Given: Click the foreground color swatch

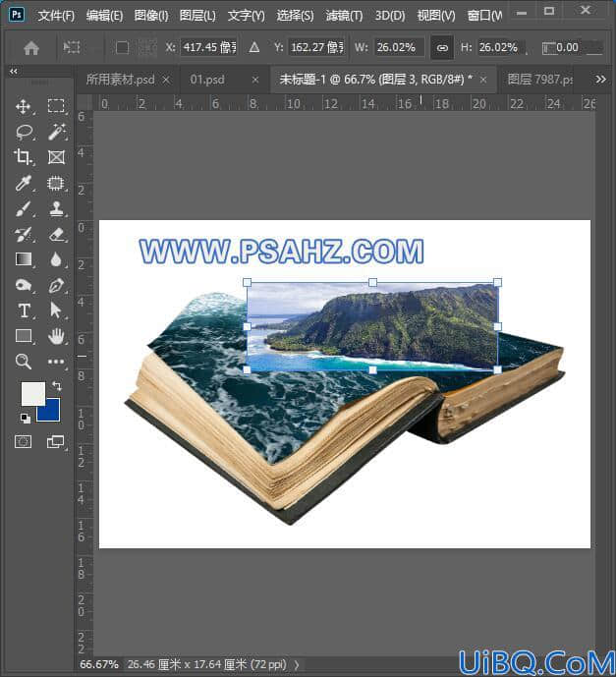Looking at the screenshot, I should [31, 392].
